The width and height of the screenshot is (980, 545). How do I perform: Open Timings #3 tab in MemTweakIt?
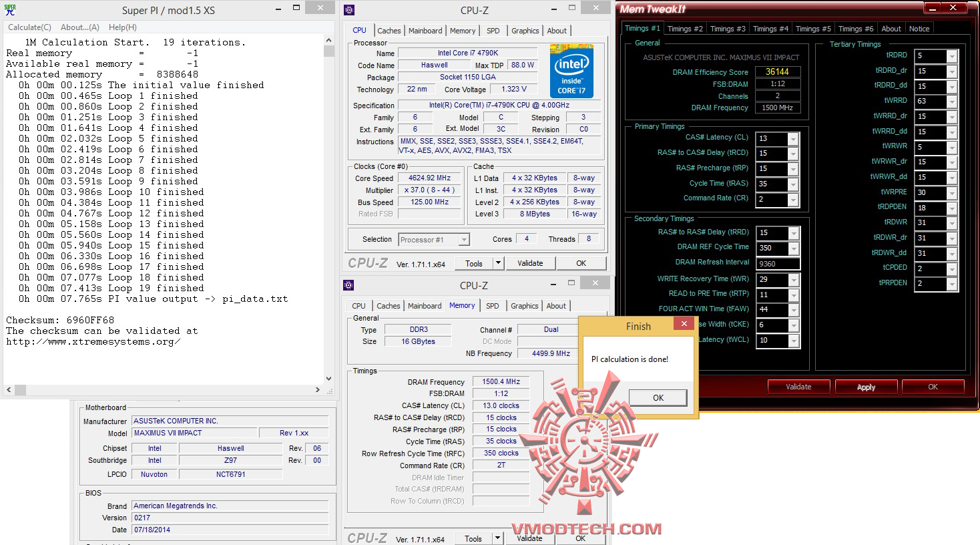click(728, 29)
